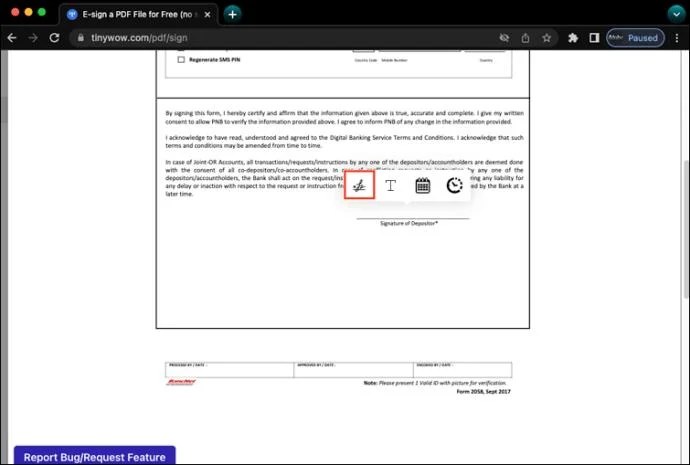Bookmark this page with star icon

pyautogui.click(x=547, y=38)
